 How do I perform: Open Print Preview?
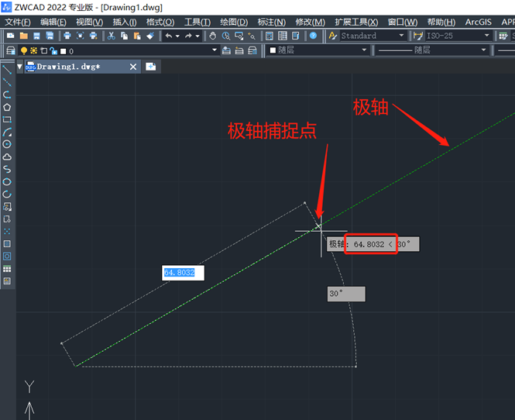click(81, 36)
